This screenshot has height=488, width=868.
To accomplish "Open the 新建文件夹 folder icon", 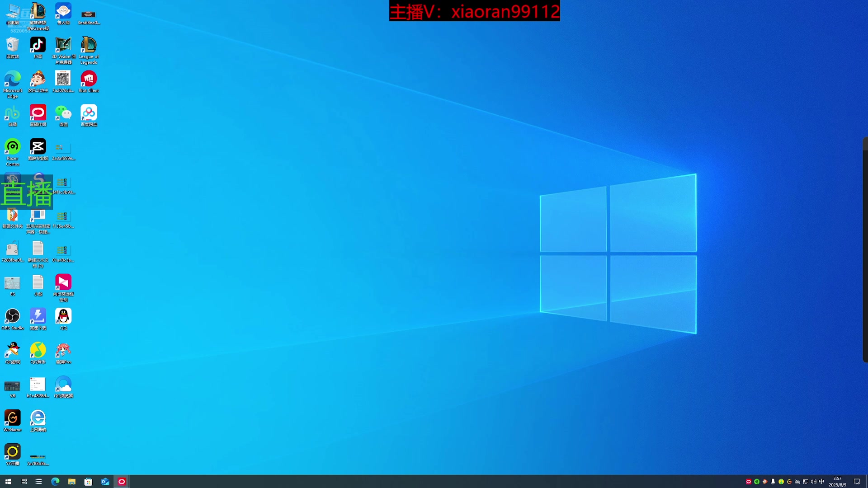I will (13, 217).
